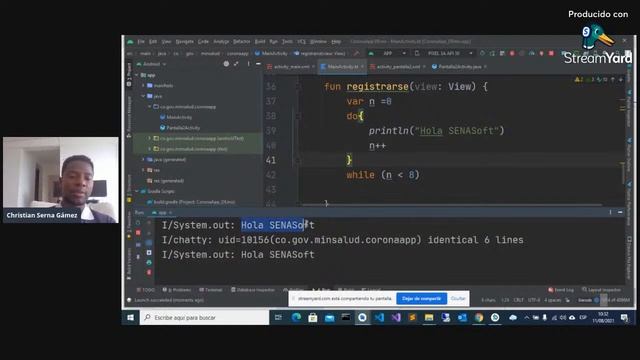Click the build hammer icon in toolbar
640x360 pixels.
click(x=357, y=53)
